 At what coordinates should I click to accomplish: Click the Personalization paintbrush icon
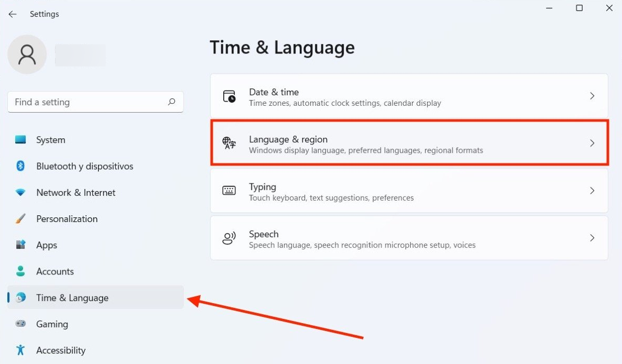pyautogui.click(x=20, y=219)
